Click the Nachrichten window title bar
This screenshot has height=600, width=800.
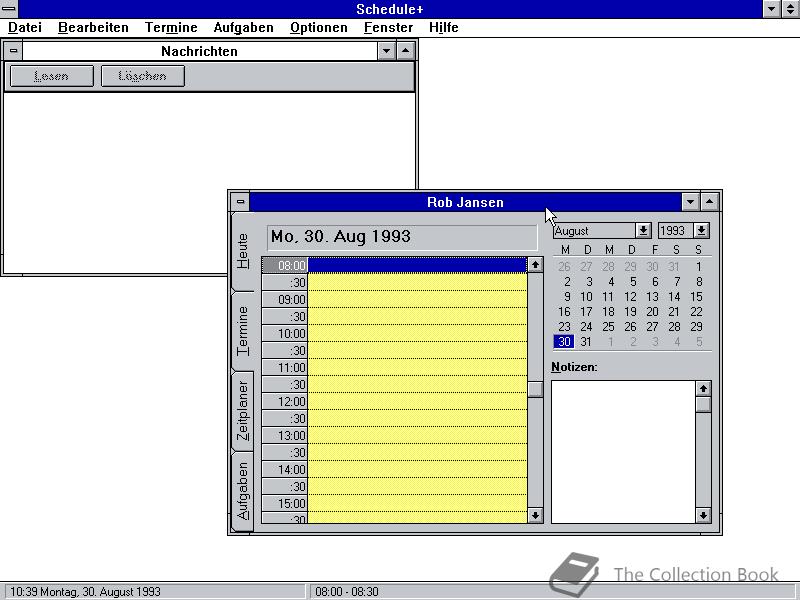[x=199, y=51]
